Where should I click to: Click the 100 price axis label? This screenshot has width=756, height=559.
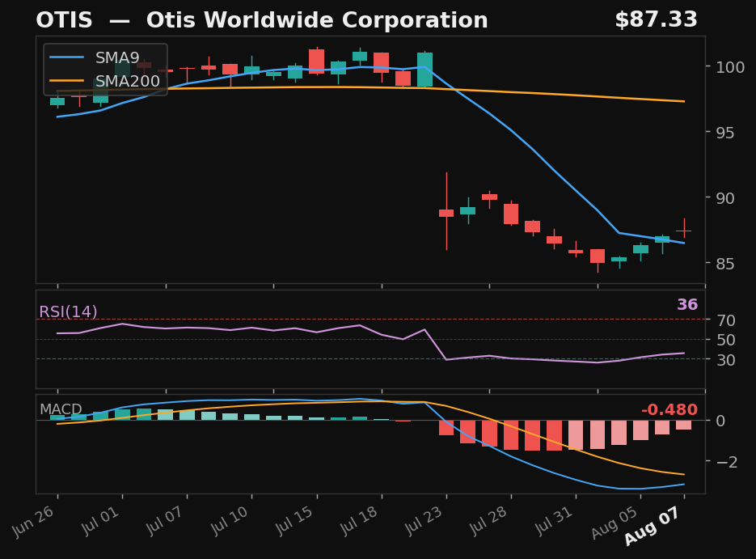[730, 67]
